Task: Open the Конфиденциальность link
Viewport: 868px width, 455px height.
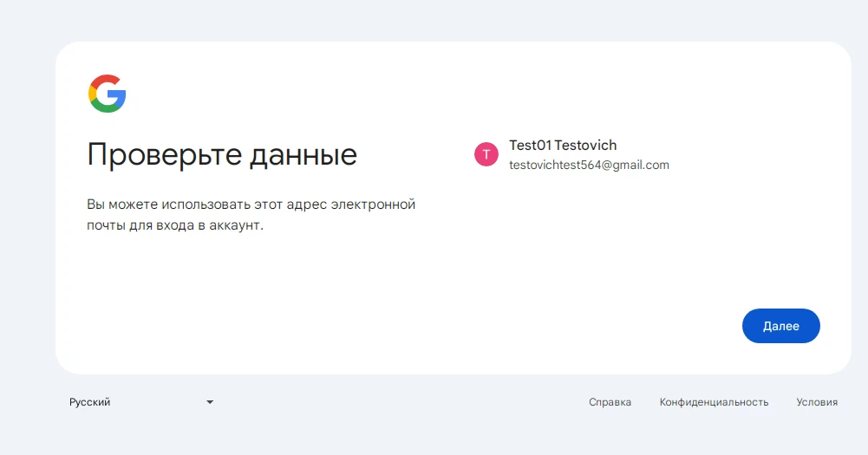Action: [714, 402]
